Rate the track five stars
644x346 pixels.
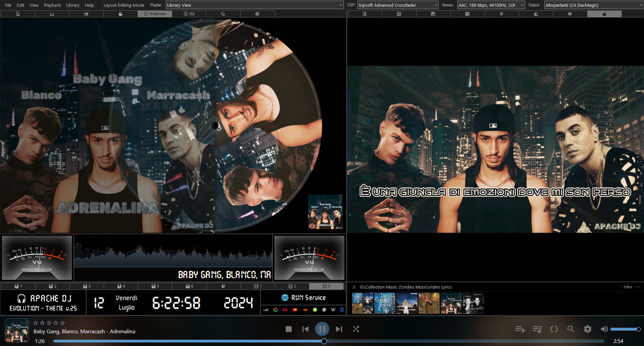pos(62,323)
